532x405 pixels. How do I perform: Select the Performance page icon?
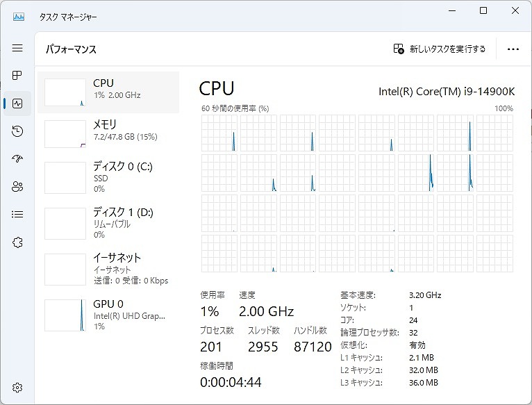click(17, 104)
